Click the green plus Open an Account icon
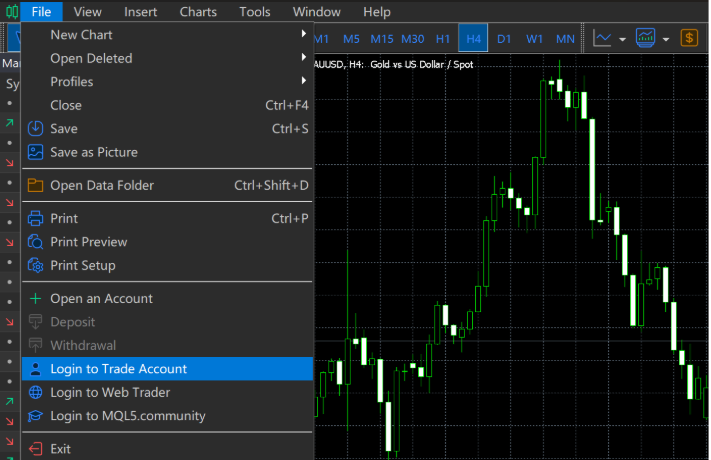711x460 pixels. point(35,299)
